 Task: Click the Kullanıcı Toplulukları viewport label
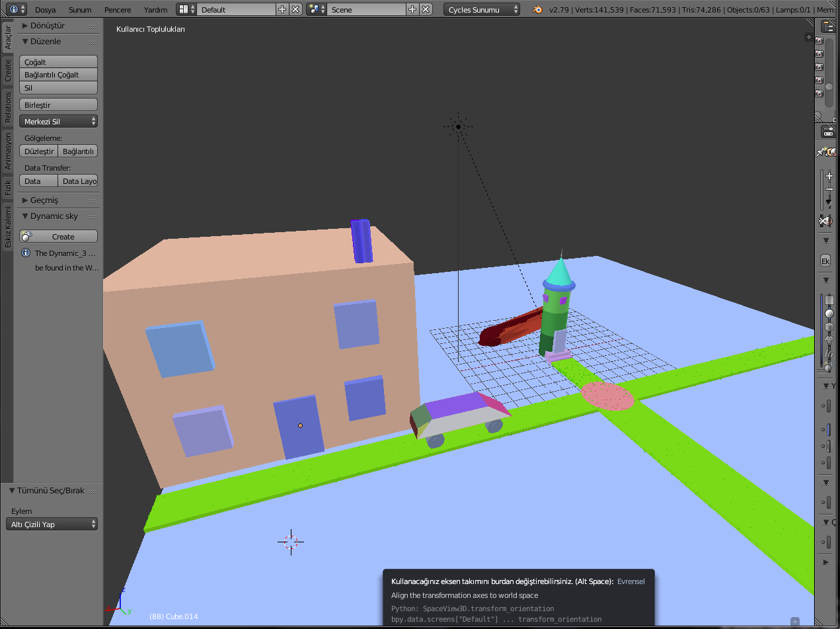(151, 29)
